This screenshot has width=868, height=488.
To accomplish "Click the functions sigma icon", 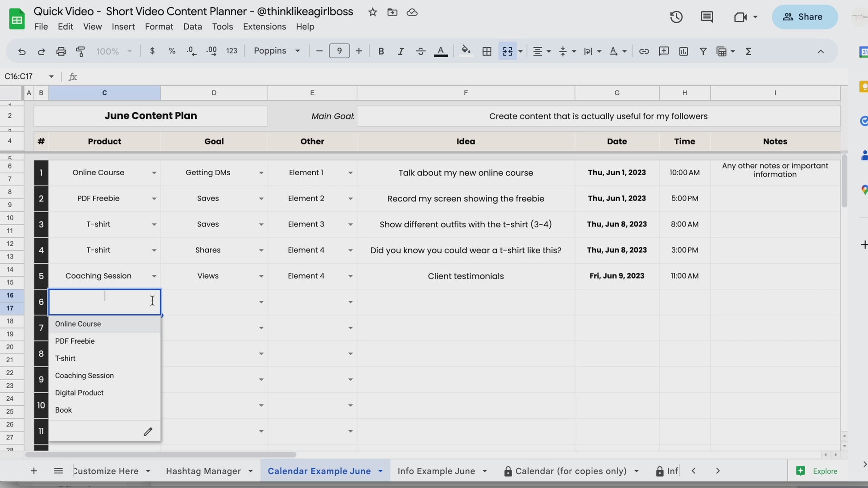I will (x=748, y=51).
